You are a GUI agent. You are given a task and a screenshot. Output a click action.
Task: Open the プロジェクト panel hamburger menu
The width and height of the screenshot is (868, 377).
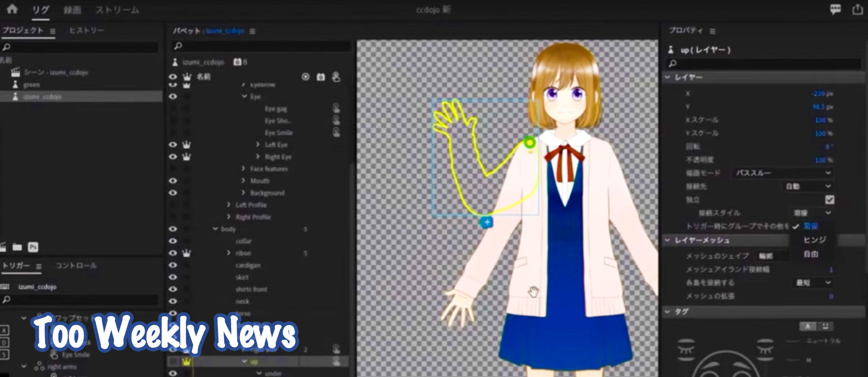tap(52, 31)
